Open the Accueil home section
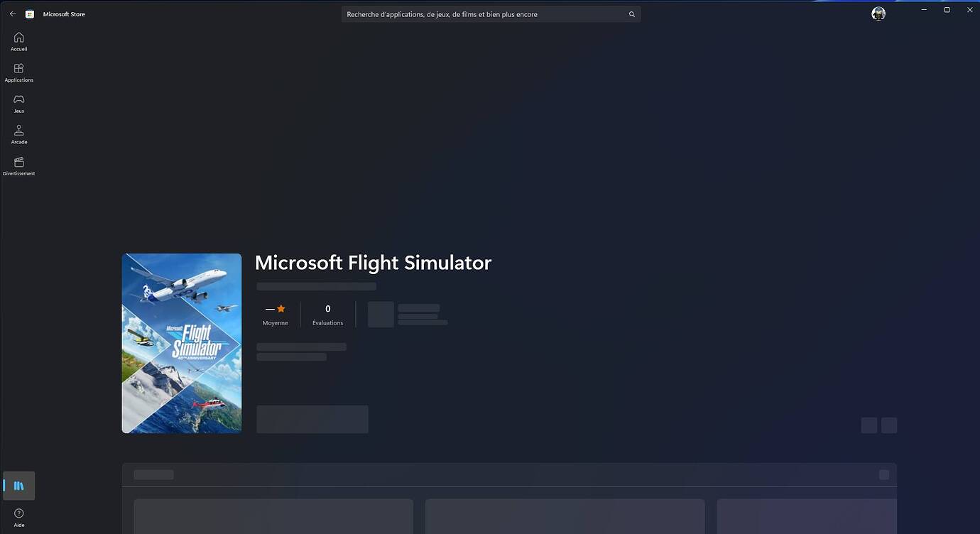The width and height of the screenshot is (980, 534). click(x=18, y=40)
